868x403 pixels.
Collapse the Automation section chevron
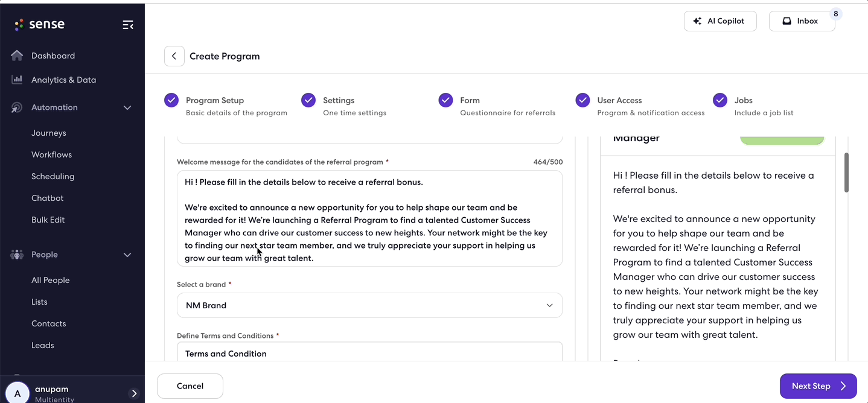pos(127,107)
